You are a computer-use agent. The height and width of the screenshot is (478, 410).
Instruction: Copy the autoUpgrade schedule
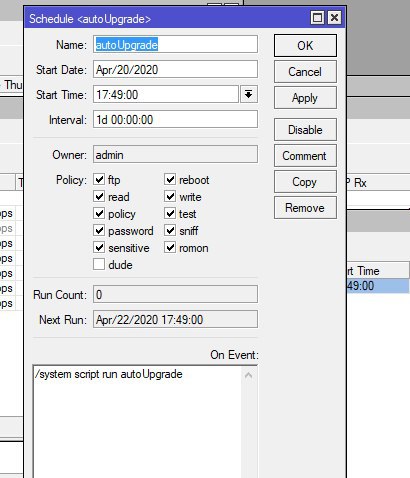[305, 182]
